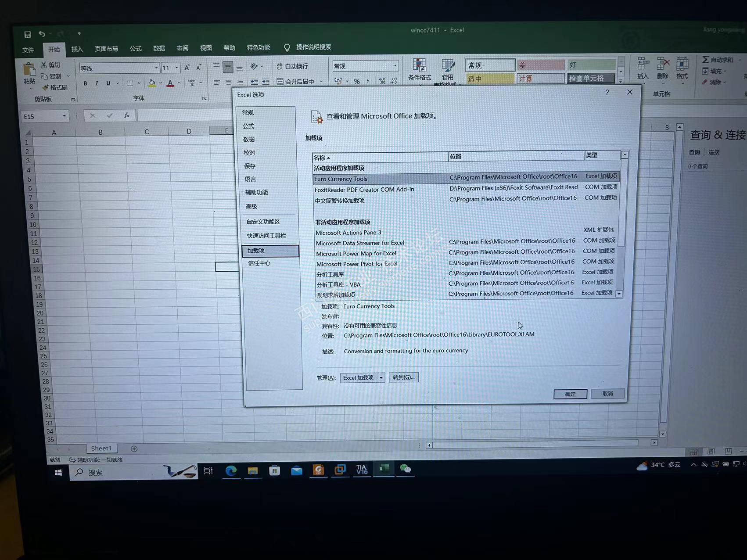Apply the 适中 cell style swatch
The image size is (747, 560).
pos(489,79)
